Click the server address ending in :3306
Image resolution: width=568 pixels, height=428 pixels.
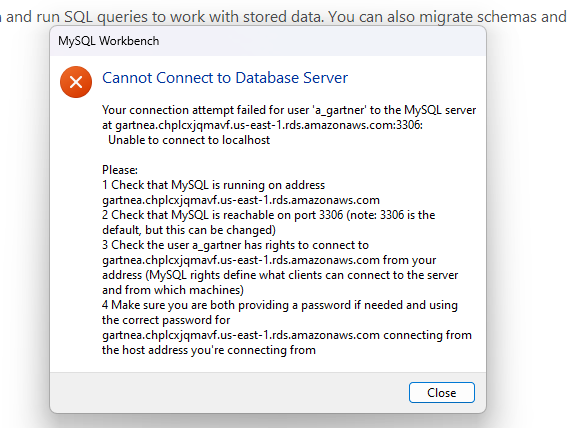pos(262,125)
